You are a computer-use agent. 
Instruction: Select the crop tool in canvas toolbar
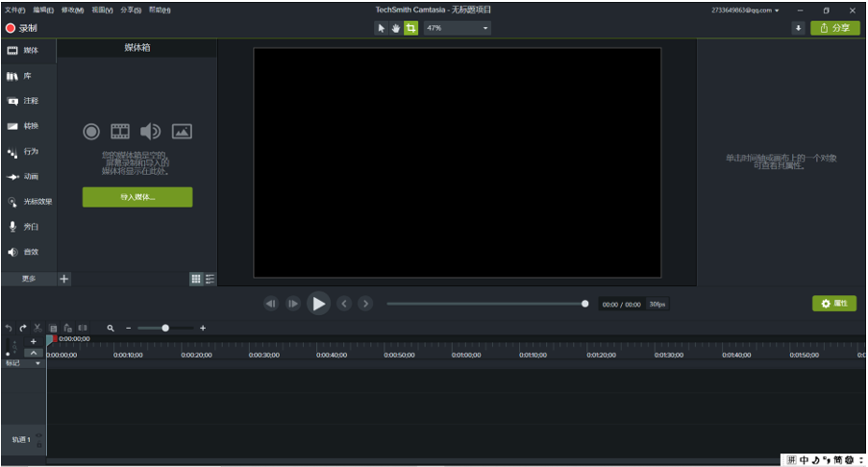(410, 28)
